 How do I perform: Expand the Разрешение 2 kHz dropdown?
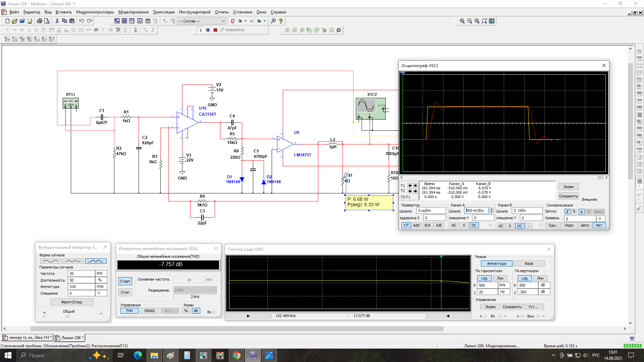click(x=214, y=290)
